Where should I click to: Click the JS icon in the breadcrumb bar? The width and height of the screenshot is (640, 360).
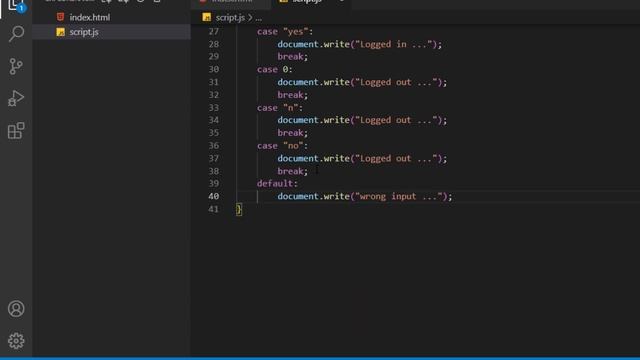[207, 18]
